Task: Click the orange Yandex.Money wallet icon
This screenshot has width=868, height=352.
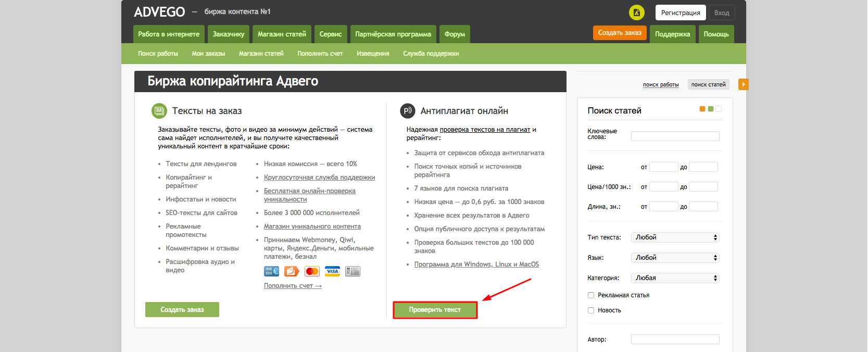Action: (292, 271)
